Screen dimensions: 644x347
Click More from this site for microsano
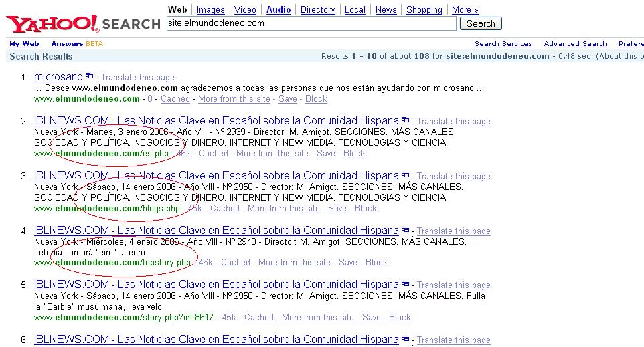[234, 98]
